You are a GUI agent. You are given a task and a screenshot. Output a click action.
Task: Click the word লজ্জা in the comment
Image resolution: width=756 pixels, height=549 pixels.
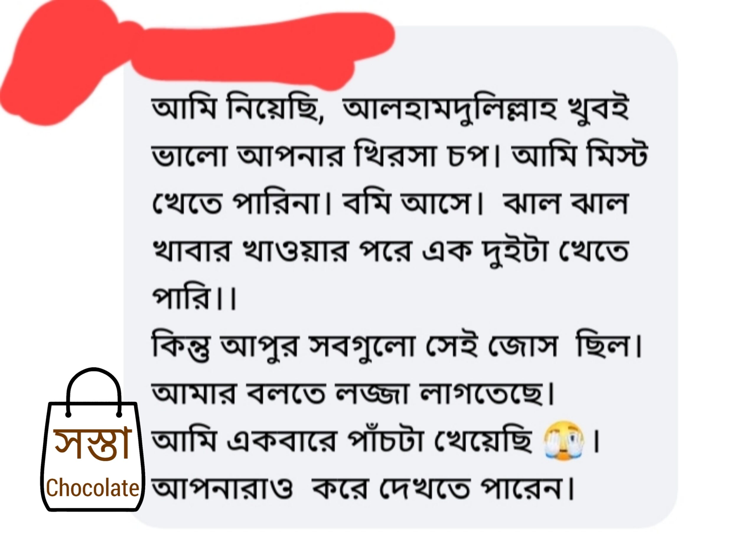[372, 394]
